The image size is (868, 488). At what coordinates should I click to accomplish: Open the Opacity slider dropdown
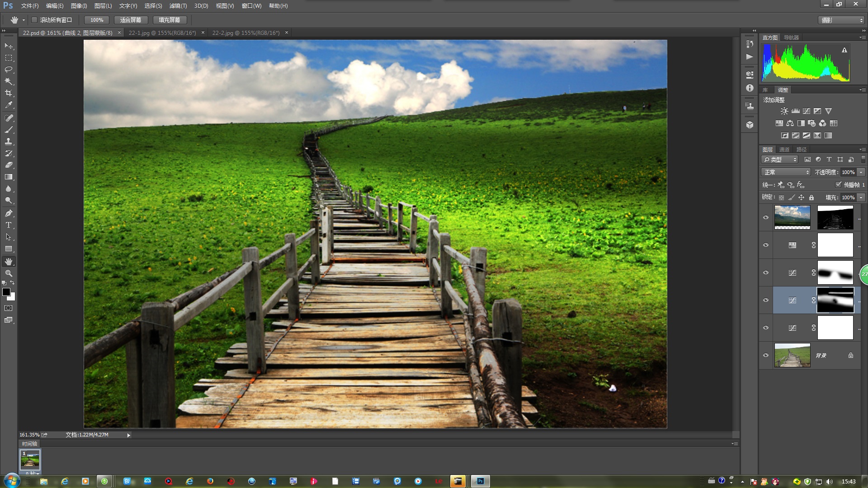pos(861,172)
